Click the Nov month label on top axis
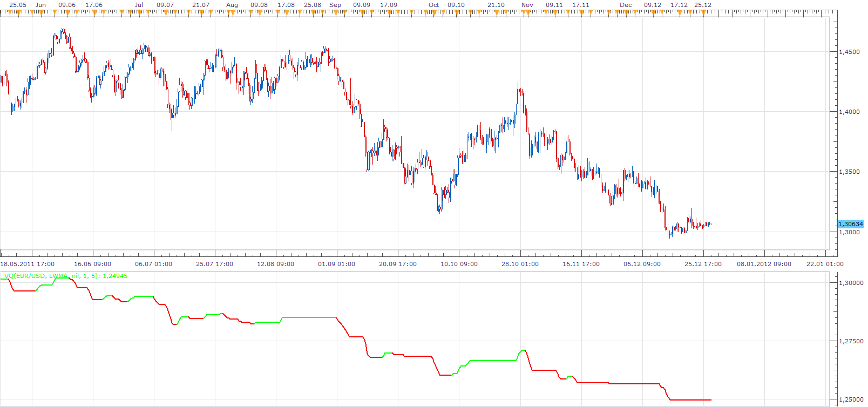 coord(527,5)
